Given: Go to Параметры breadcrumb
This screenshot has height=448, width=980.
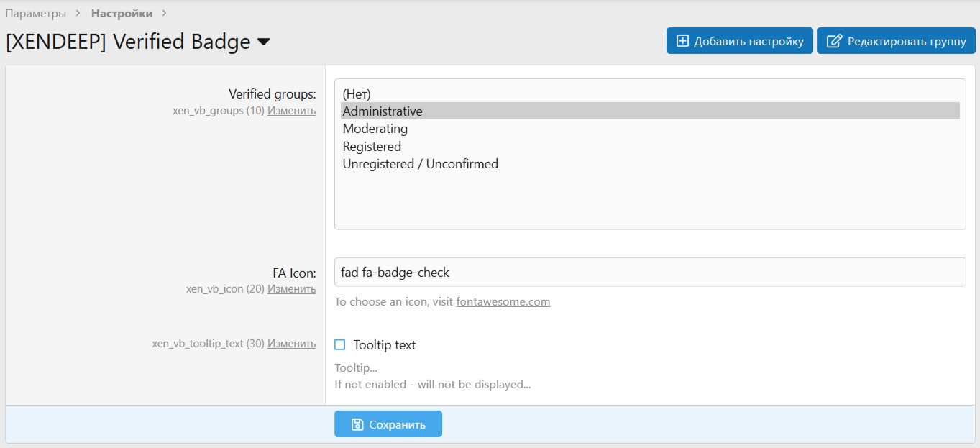Looking at the screenshot, I should 36,13.
